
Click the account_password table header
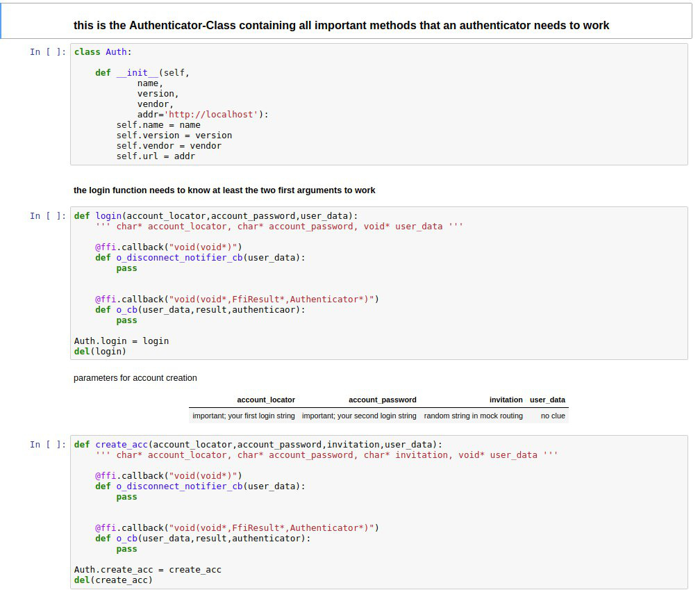(x=383, y=400)
